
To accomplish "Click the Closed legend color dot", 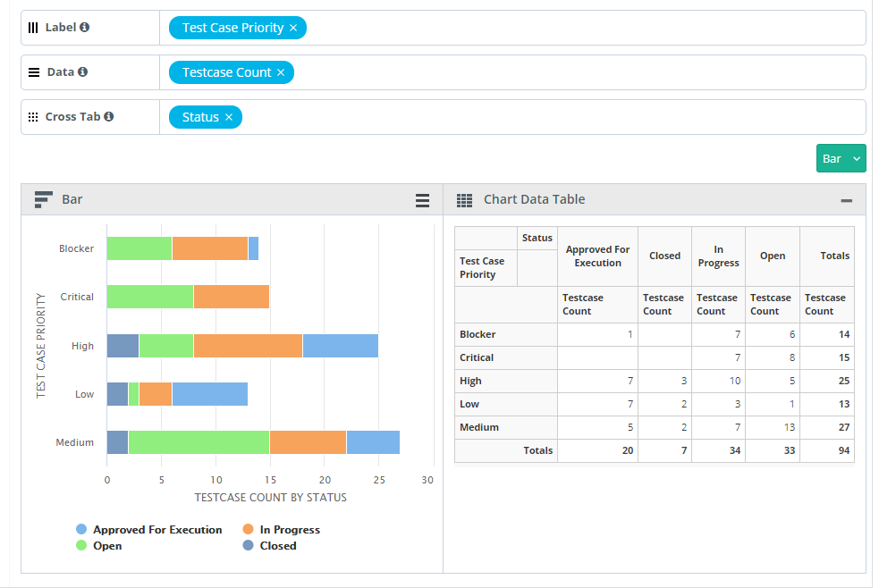I will coord(249,546).
